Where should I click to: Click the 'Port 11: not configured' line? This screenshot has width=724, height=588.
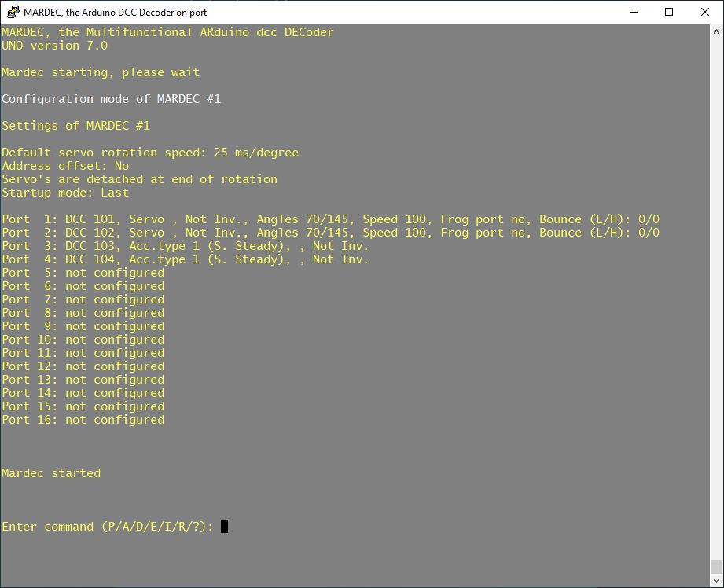click(83, 353)
